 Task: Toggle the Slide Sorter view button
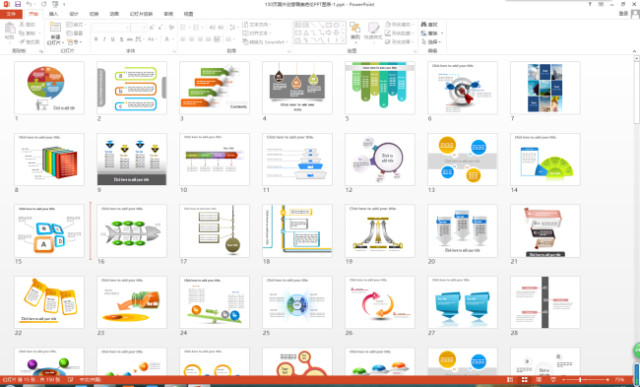pyautogui.click(x=524, y=380)
